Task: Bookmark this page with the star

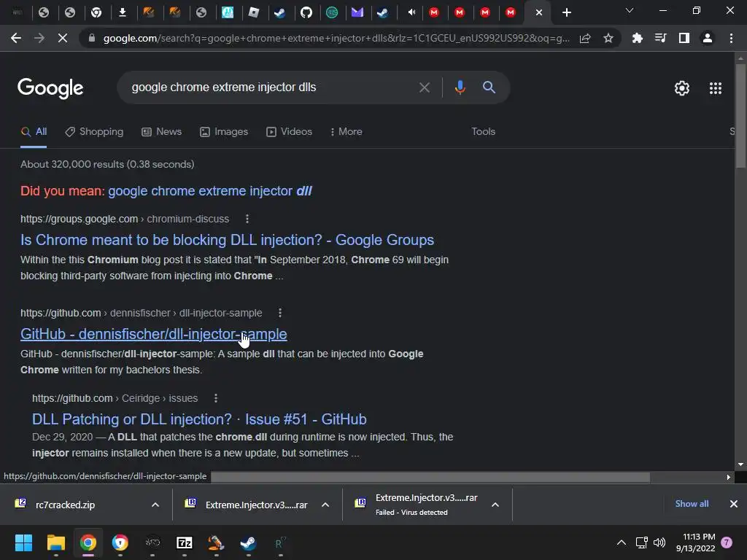Action: coord(608,38)
